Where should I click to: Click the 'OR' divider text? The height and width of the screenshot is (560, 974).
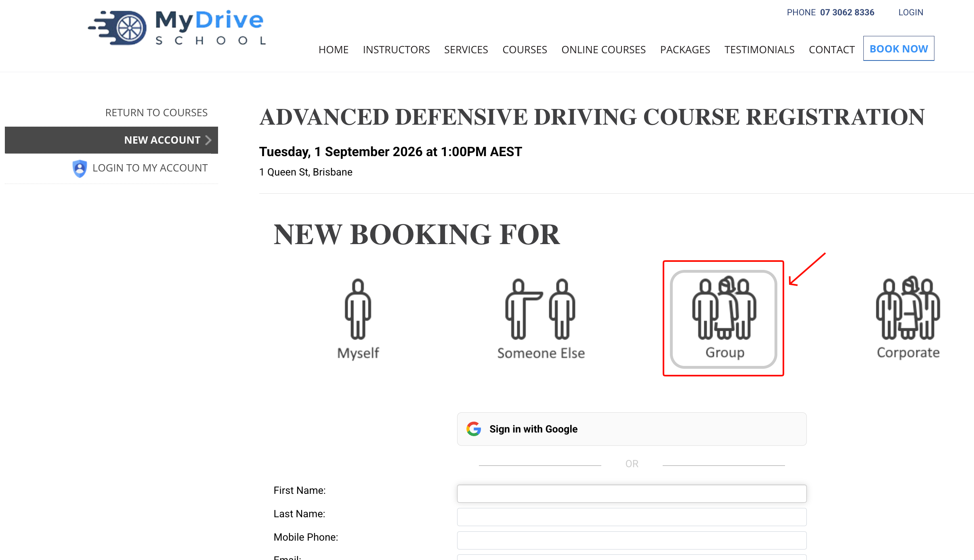click(x=632, y=464)
